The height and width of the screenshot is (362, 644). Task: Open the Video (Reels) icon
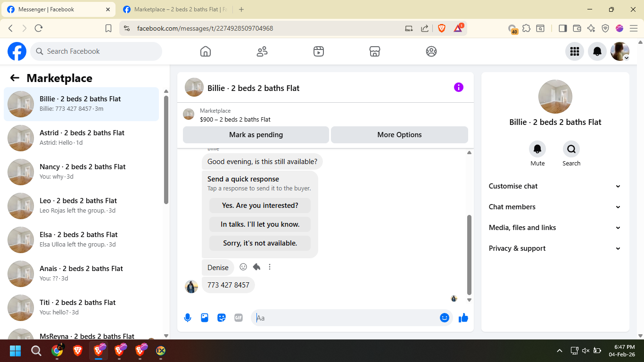pyautogui.click(x=319, y=51)
